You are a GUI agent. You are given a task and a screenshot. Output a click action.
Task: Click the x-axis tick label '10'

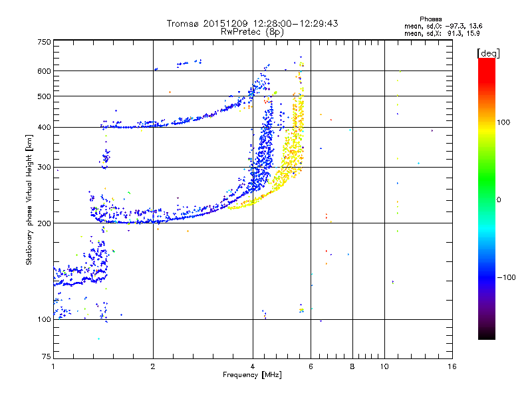click(384, 366)
